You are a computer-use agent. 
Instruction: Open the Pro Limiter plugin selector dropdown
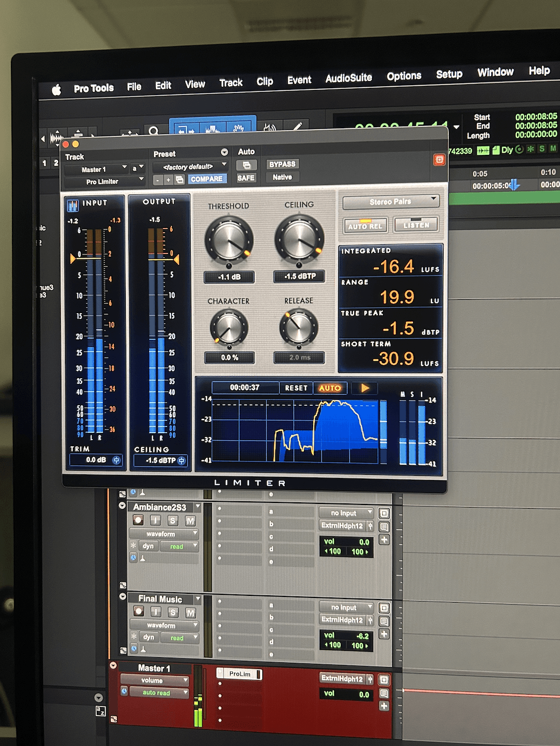click(x=105, y=181)
